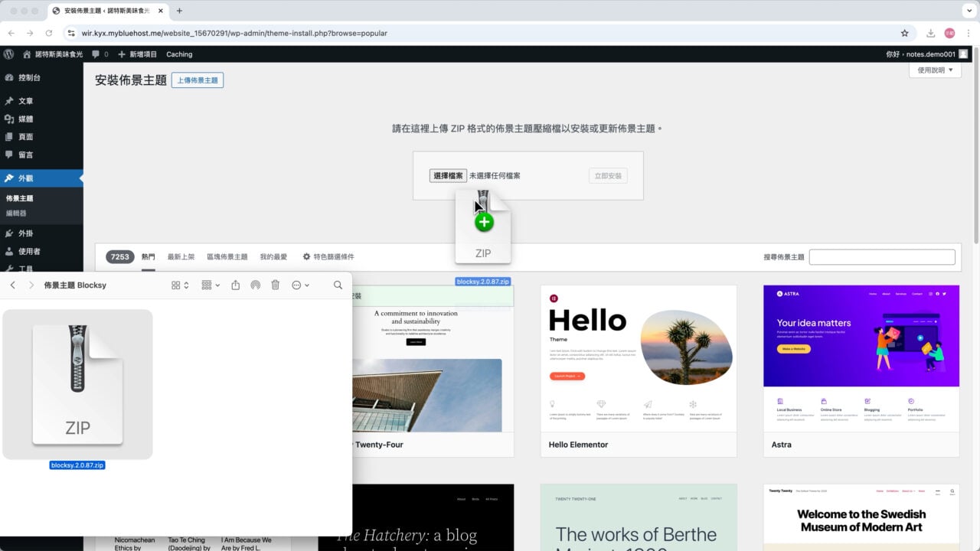Click 選擇檔案 file chooser button
This screenshot has height=551, width=980.
click(x=448, y=175)
